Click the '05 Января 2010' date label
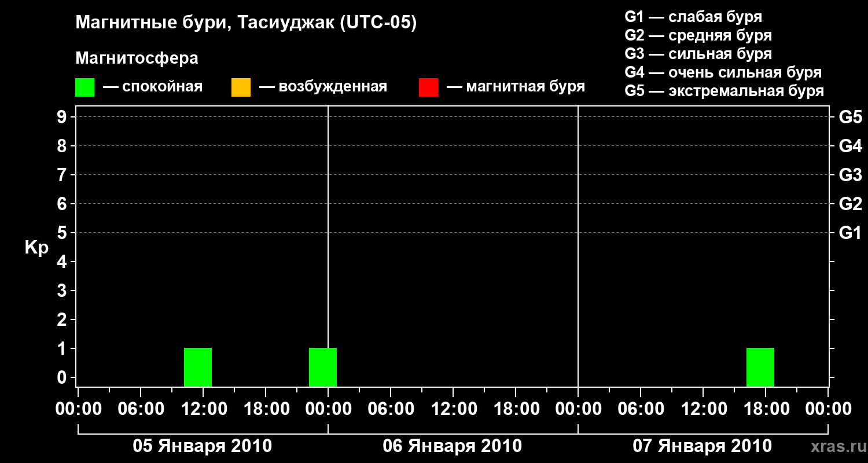This screenshot has width=868, height=463. [203, 446]
